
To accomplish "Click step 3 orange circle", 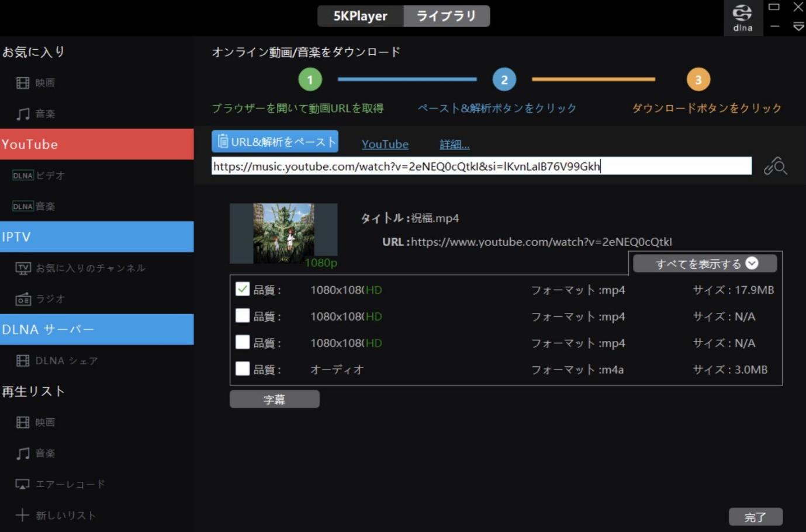I will click(x=698, y=79).
